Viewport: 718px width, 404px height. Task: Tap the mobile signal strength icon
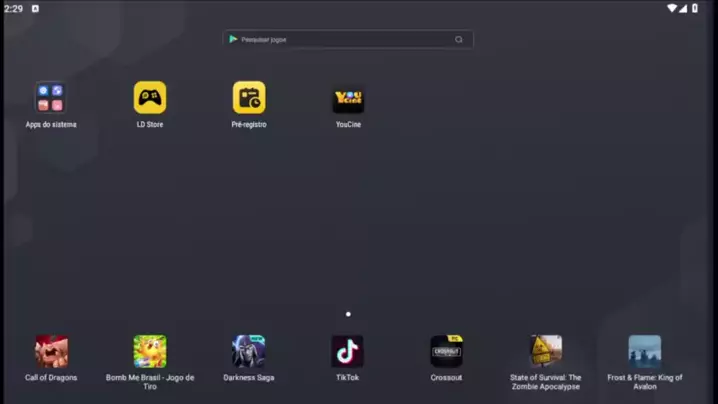point(684,8)
